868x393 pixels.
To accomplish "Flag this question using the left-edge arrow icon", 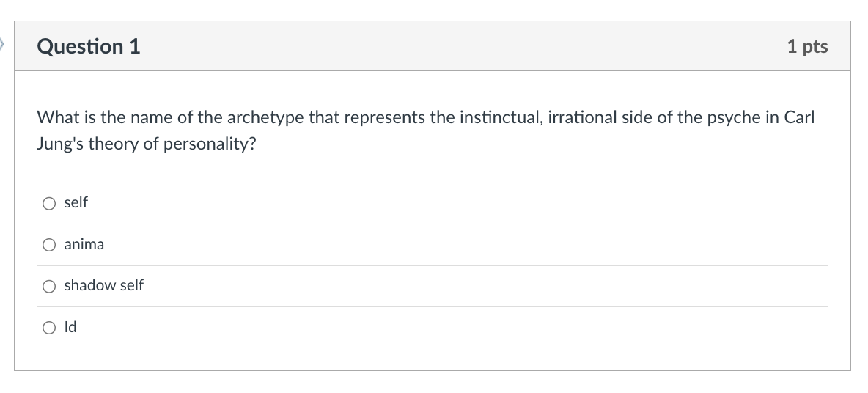I will [x=3, y=45].
